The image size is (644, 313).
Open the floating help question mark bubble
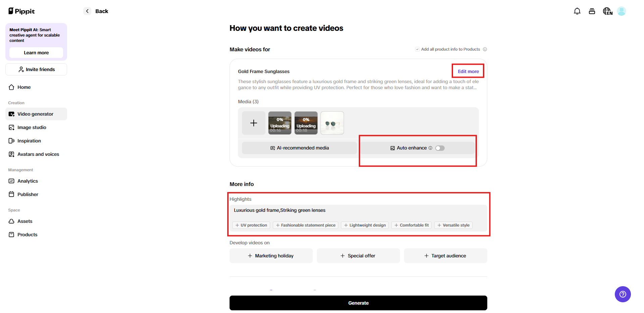623,294
